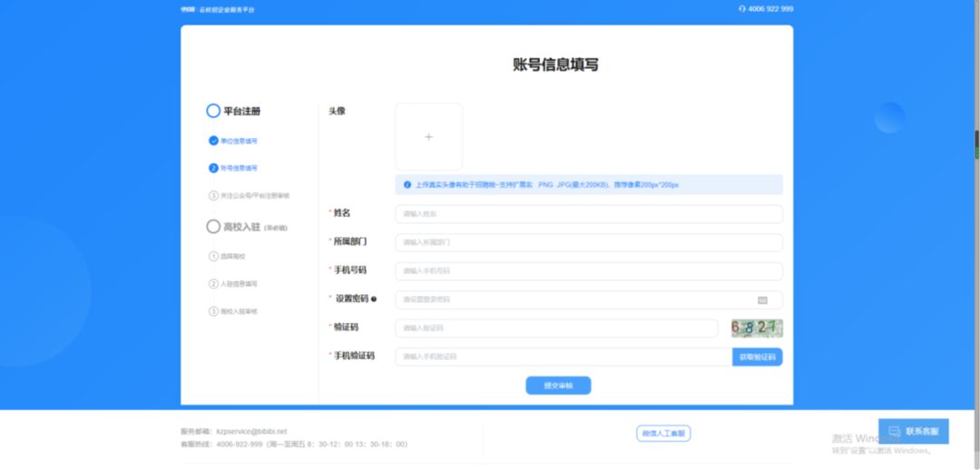Click the 账号信息填写 step label
This screenshot has width=980, height=470.
click(239, 168)
